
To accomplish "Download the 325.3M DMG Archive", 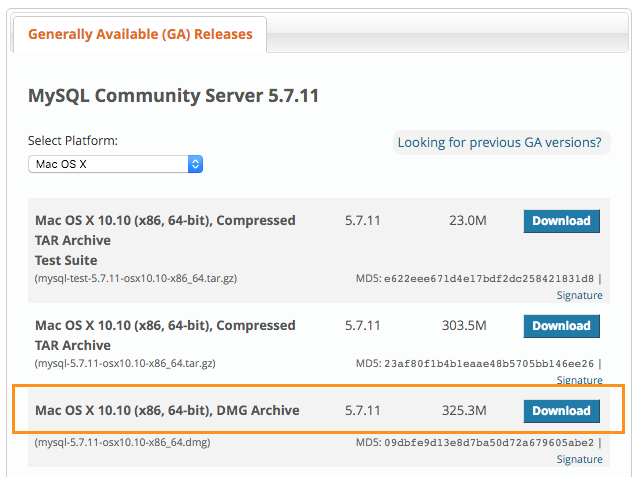I will (561, 411).
